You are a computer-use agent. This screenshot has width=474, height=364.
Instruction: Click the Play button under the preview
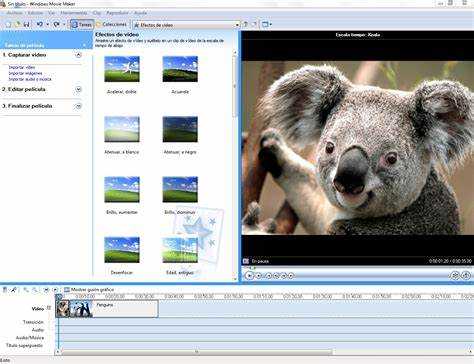pos(249,275)
